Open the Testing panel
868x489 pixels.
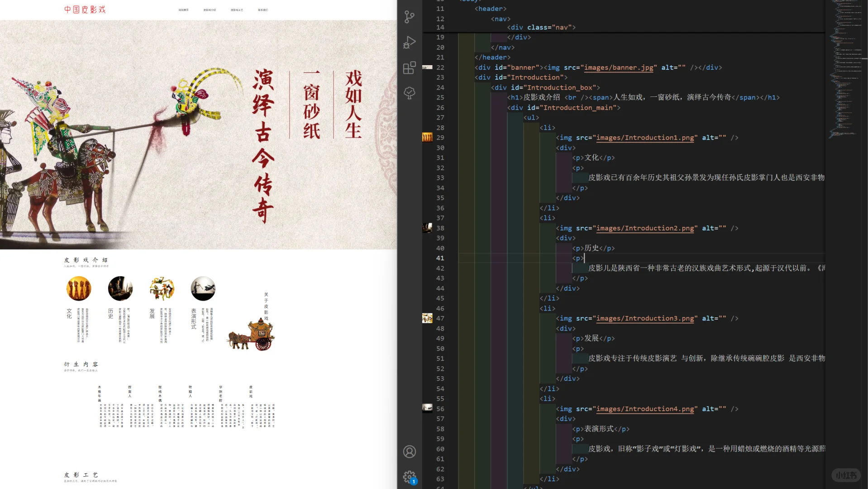click(x=409, y=93)
